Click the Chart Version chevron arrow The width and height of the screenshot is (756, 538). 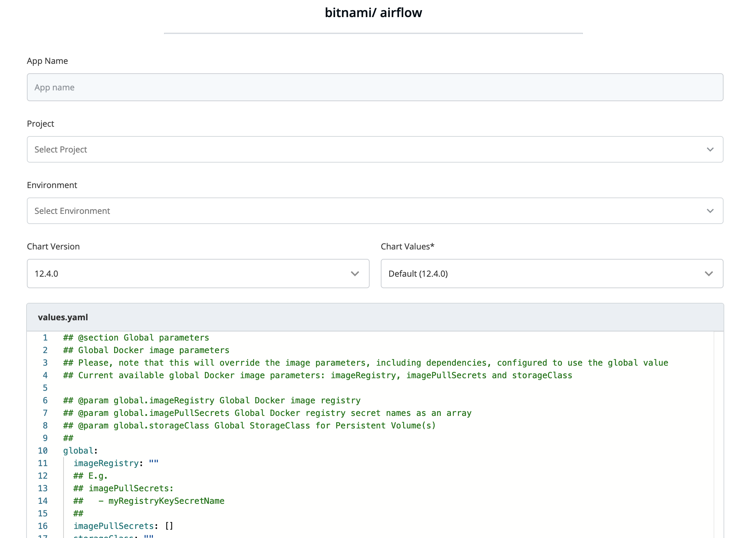[355, 274]
